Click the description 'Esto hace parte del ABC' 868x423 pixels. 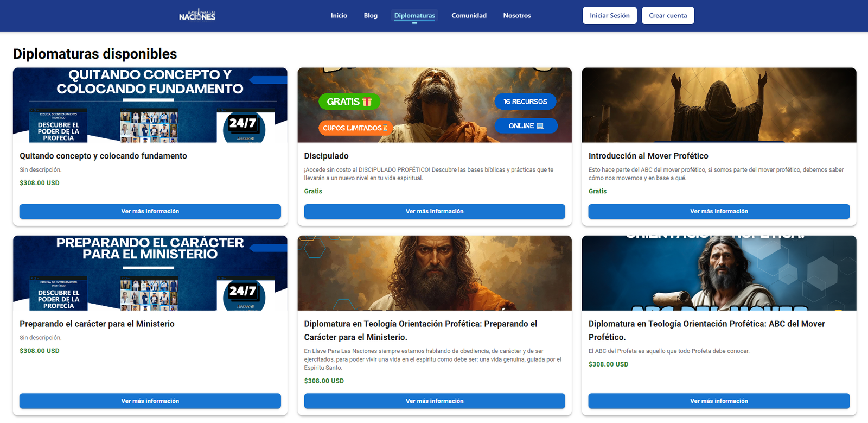pos(716,174)
